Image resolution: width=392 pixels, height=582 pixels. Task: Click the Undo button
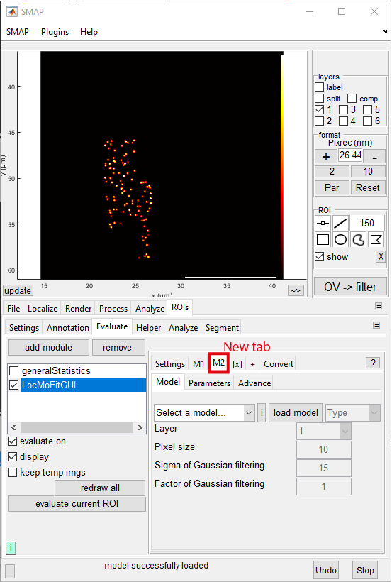point(326,570)
